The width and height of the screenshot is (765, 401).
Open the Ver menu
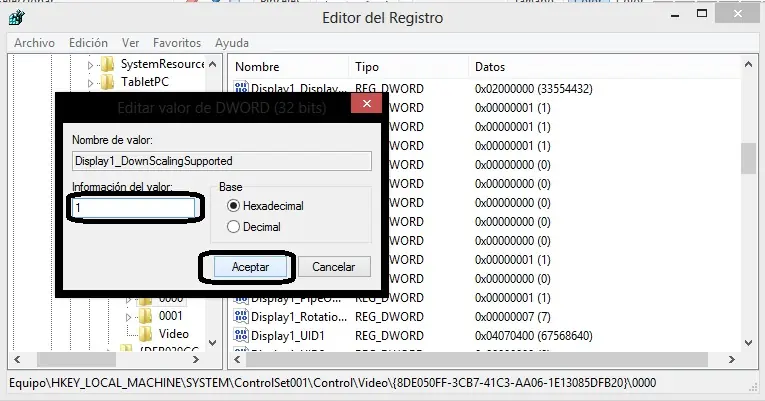pos(130,43)
